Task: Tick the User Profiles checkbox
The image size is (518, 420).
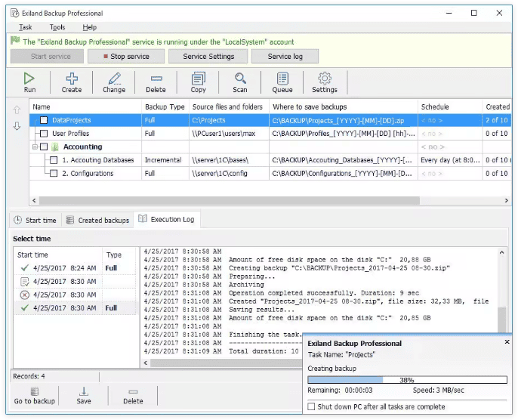Action: tap(44, 134)
